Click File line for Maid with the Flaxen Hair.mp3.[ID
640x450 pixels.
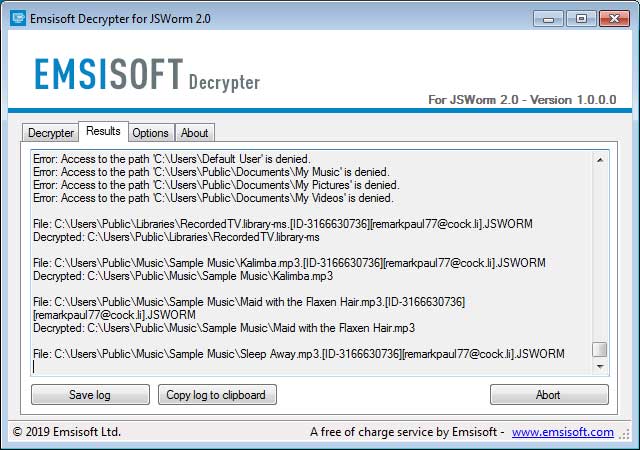click(249, 302)
